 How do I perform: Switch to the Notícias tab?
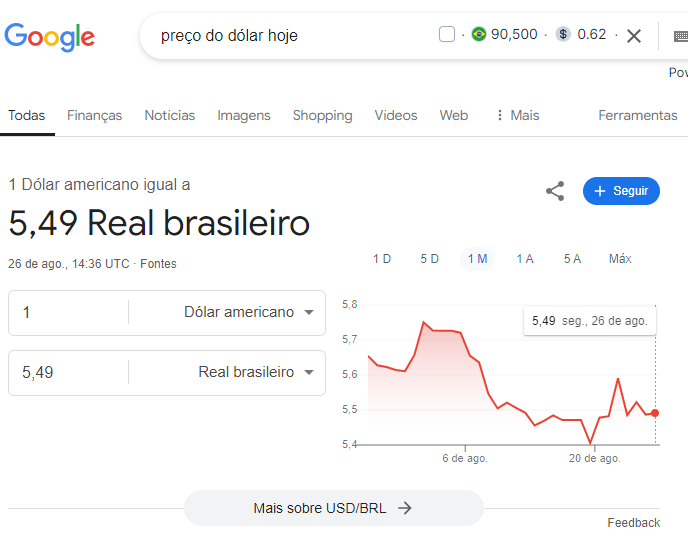point(170,115)
